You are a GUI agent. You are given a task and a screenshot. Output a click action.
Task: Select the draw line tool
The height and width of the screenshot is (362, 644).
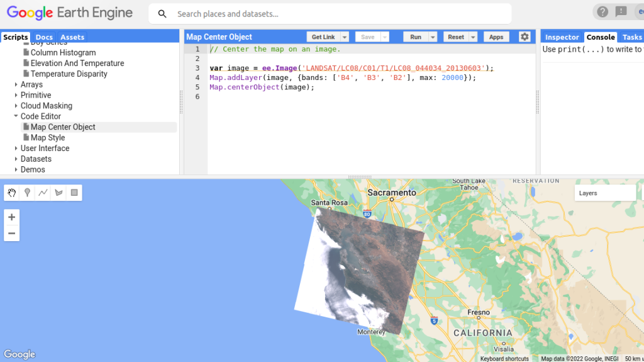(43, 193)
